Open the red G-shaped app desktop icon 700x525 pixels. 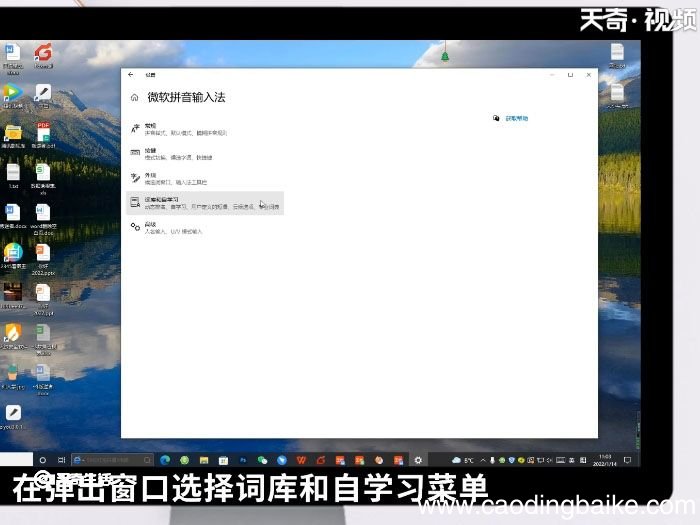[43, 56]
